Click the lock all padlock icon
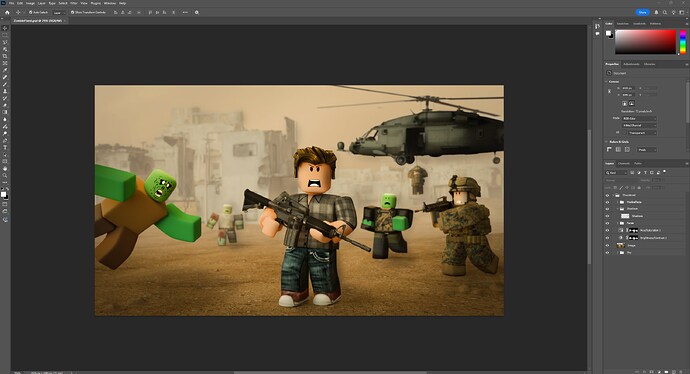 coord(639,188)
